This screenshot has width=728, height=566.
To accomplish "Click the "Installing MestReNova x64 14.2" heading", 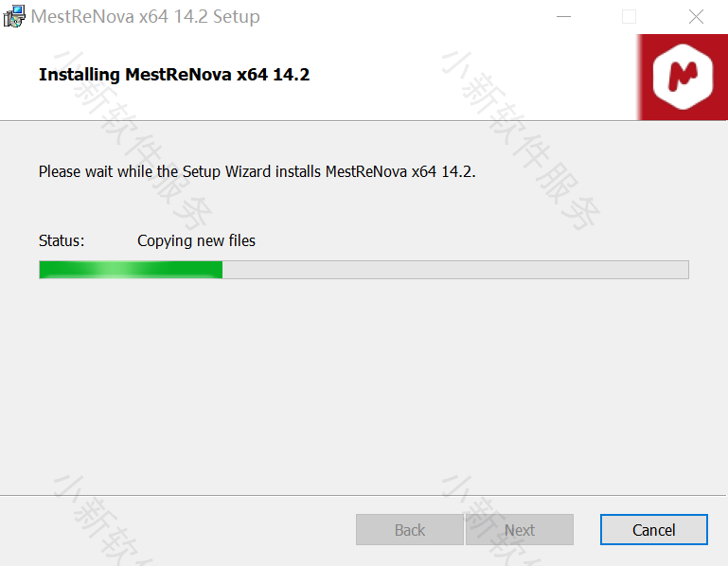I will (x=174, y=74).
